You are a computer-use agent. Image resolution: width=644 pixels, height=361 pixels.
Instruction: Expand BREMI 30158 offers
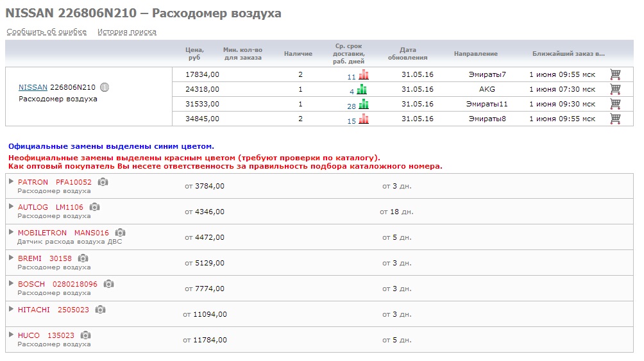pos(11,258)
